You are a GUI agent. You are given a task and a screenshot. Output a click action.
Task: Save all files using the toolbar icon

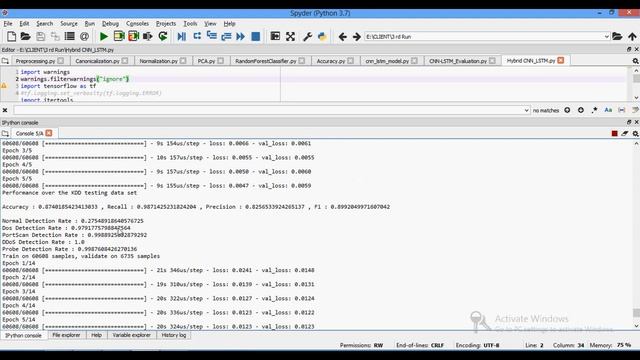55,36
